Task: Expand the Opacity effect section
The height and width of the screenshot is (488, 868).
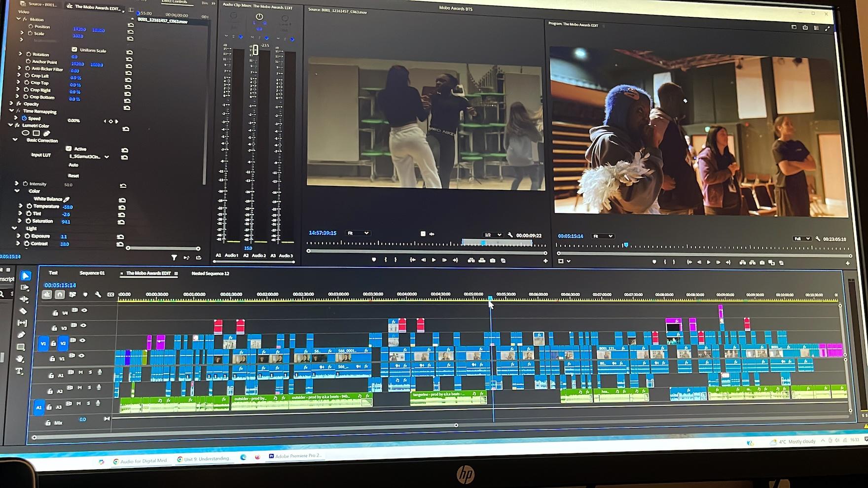Action: pyautogui.click(x=11, y=104)
